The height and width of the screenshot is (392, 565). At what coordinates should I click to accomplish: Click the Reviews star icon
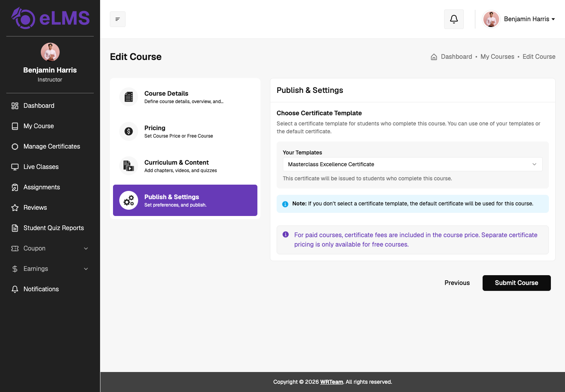15,208
